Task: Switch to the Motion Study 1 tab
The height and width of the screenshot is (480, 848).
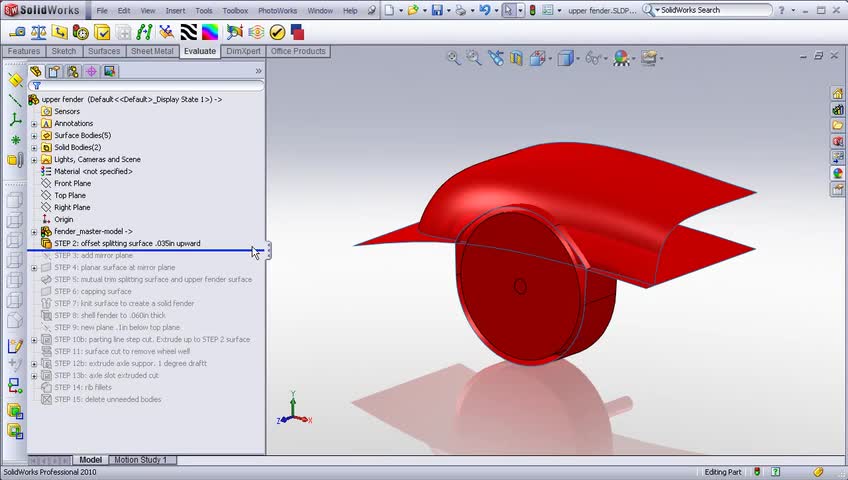Action: 140,460
